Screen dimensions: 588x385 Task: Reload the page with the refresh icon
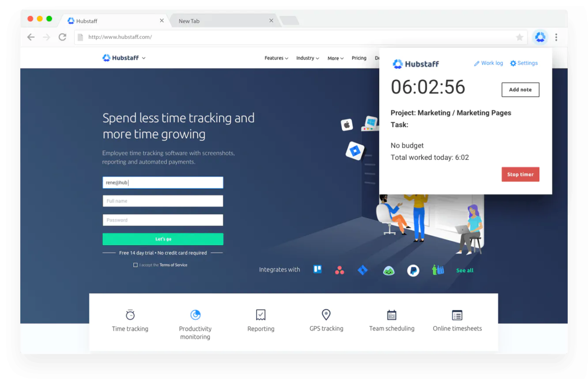62,37
